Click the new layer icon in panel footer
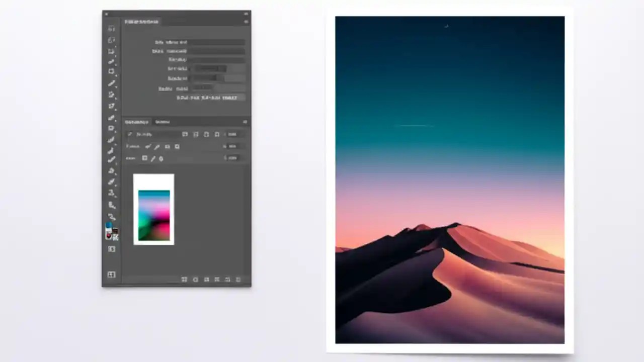Screen dimensions: 644x362 [x=227, y=280]
